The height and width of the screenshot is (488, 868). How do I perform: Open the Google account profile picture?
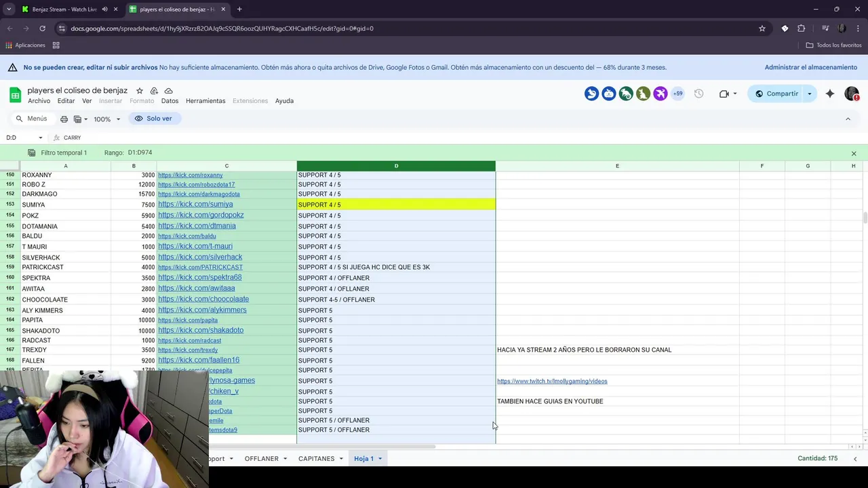coord(852,94)
